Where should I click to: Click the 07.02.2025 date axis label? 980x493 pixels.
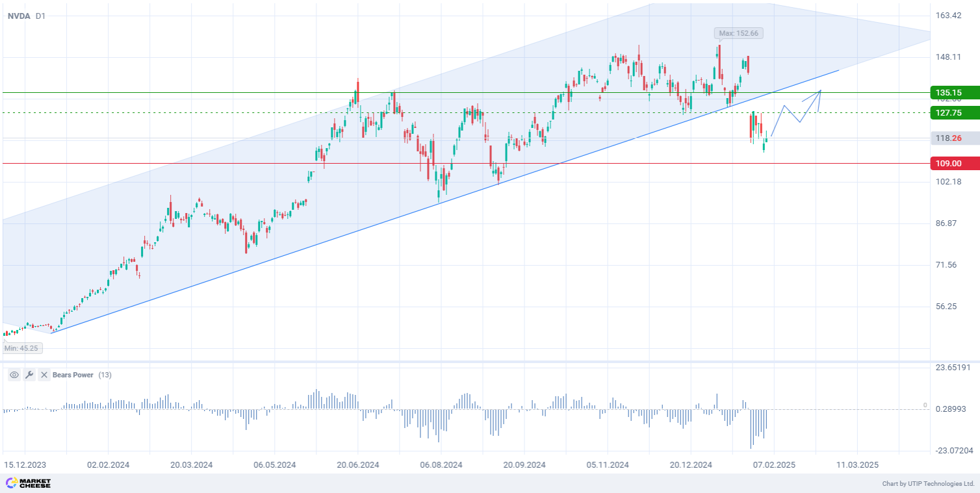[x=773, y=465]
